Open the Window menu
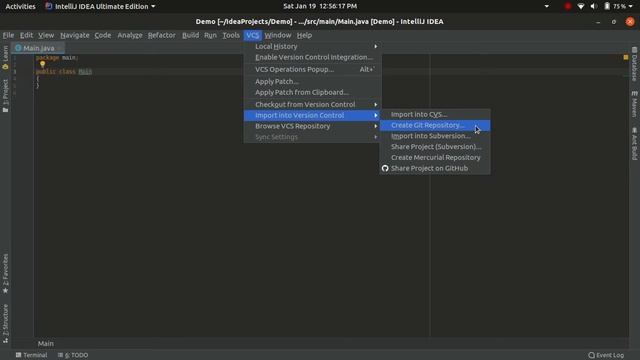 [x=278, y=35]
